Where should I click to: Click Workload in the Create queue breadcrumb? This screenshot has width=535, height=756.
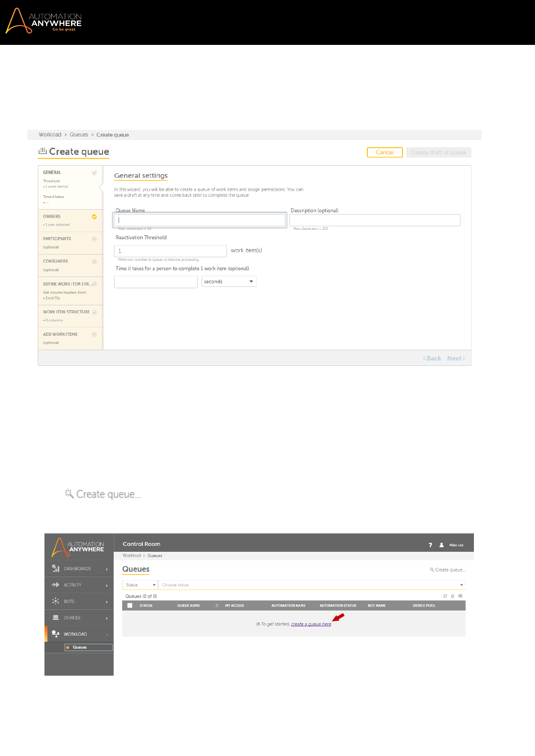(50, 135)
